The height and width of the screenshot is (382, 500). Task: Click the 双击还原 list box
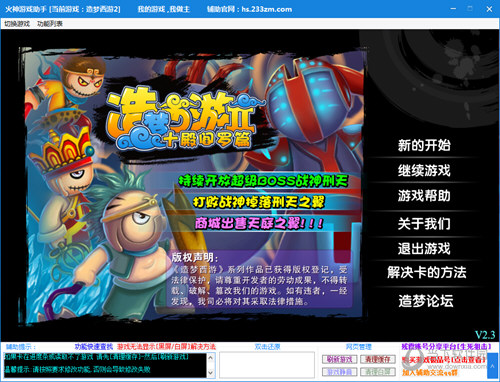[267, 365]
